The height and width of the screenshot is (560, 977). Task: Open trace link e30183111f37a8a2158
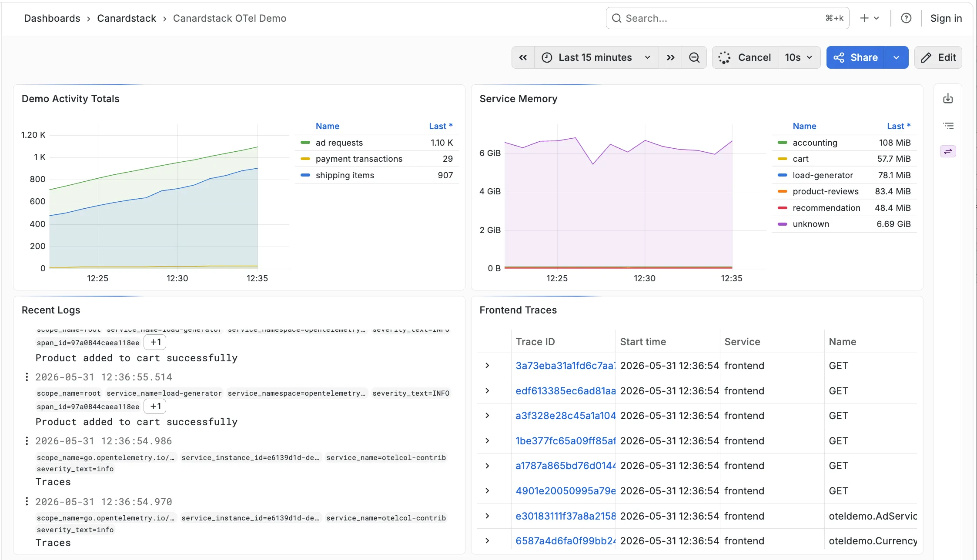(x=565, y=516)
